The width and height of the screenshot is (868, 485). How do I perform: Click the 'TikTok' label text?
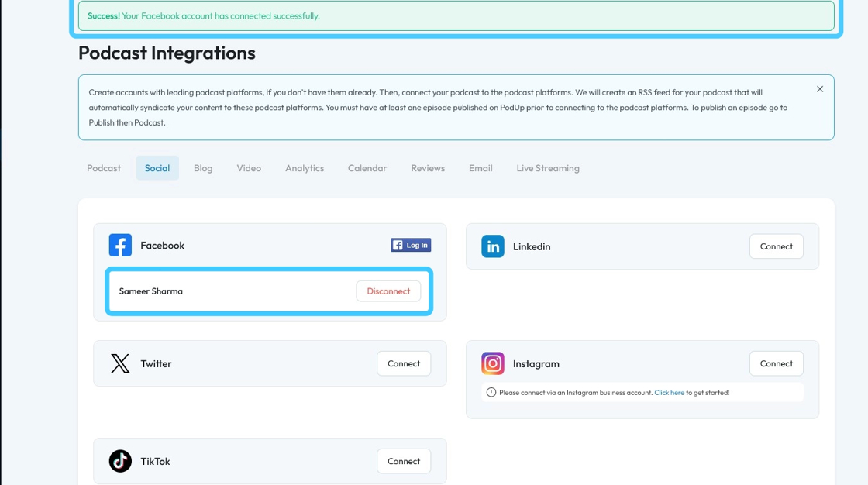pos(155,461)
